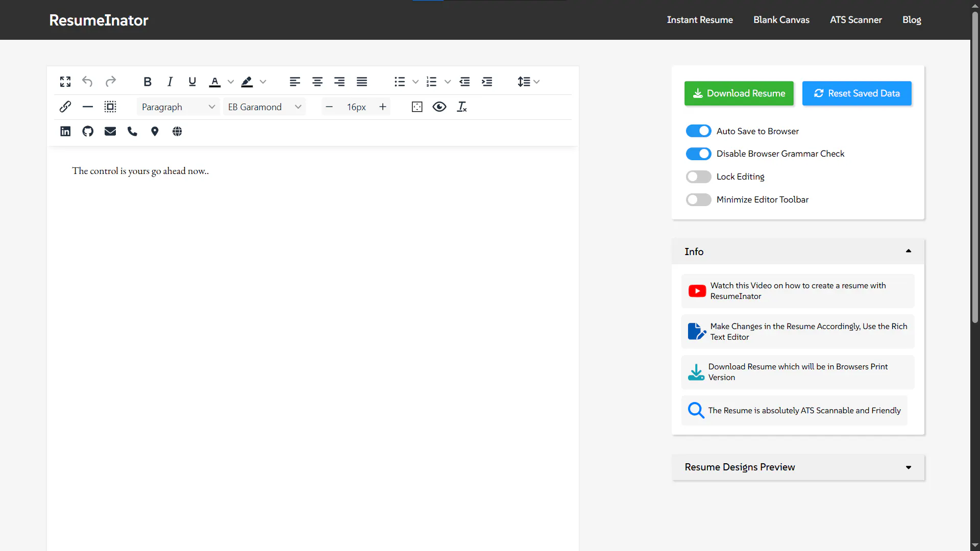980x551 pixels.
Task: Center align the text
Action: point(317,82)
